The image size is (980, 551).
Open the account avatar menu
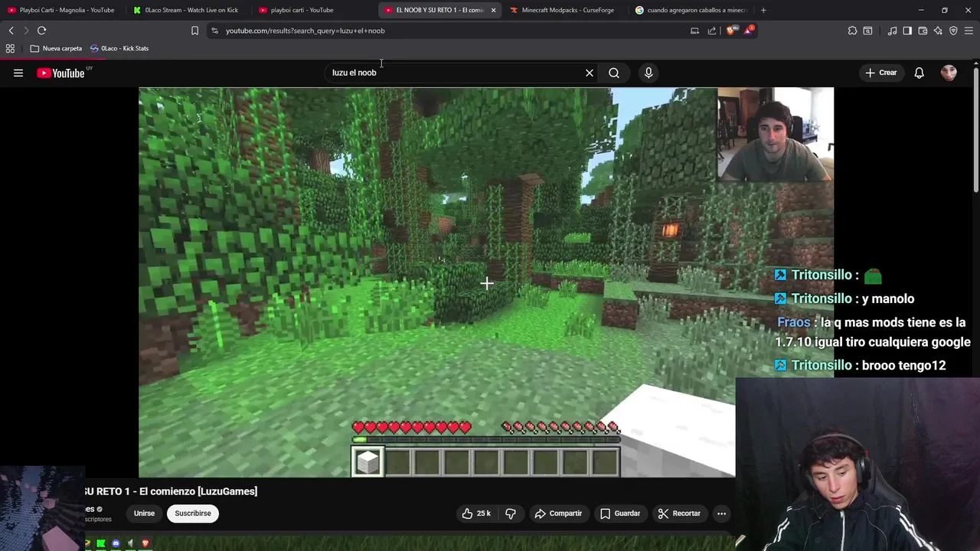click(949, 73)
